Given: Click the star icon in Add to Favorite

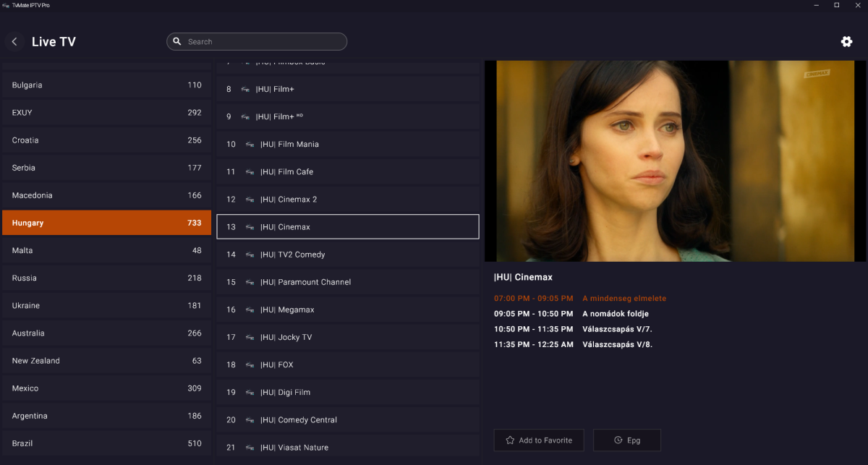Looking at the screenshot, I should 510,440.
